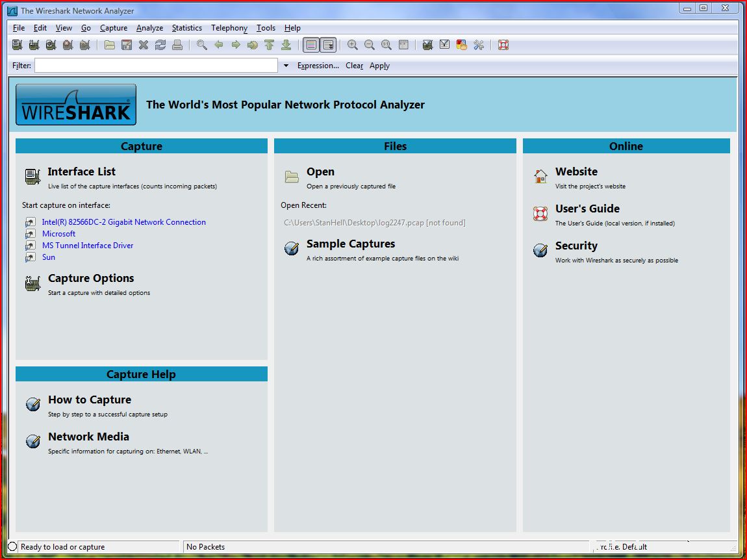This screenshot has width=747, height=560.
Task: Click the capture options toolbar icon
Action: (34, 45)
